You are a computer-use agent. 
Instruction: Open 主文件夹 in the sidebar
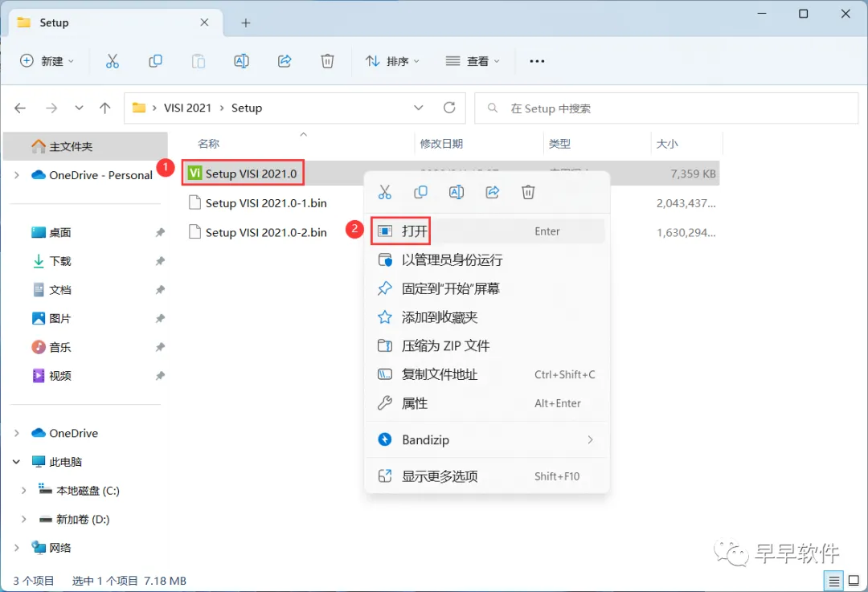click(x=85, y=147)
